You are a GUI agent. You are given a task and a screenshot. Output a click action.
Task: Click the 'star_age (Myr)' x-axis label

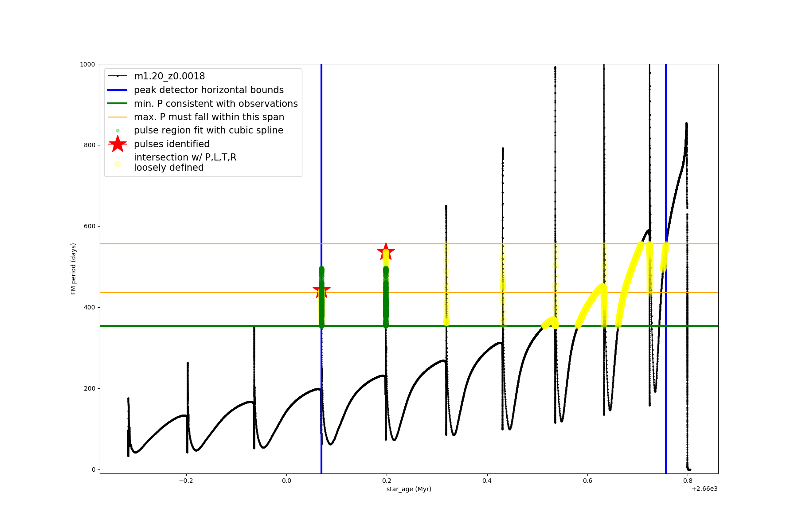pos(409,489)
